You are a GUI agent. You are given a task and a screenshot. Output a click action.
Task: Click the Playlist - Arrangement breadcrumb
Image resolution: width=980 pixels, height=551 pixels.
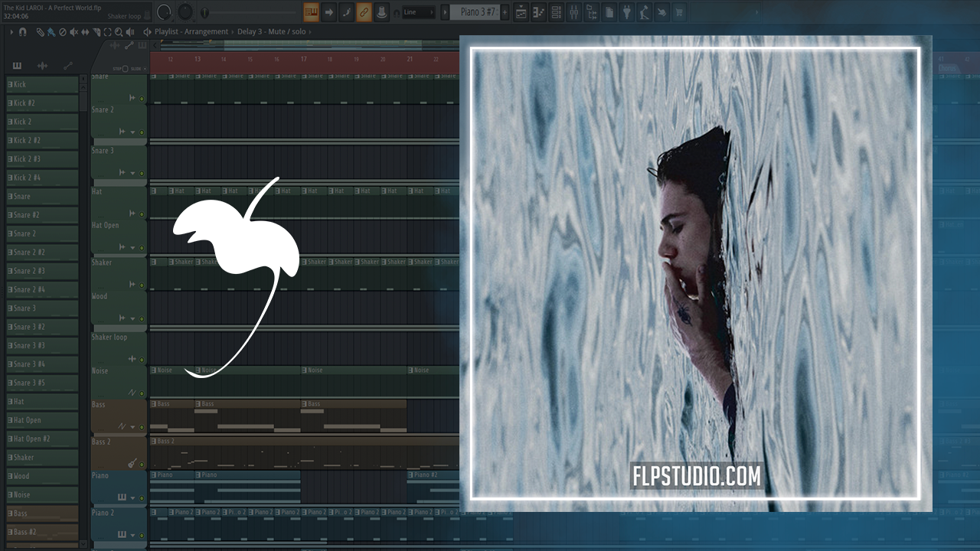tap(191, 32)
